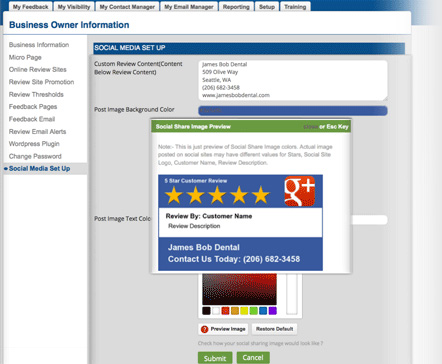Select Social Media Set Up sidebar item

coord(39,169)
